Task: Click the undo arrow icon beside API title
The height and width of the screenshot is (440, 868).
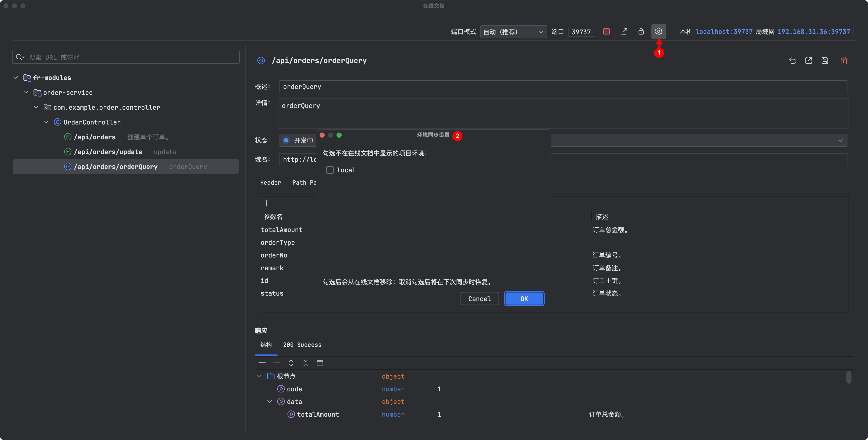Action: pyautogui.click(x=793, y=61)
